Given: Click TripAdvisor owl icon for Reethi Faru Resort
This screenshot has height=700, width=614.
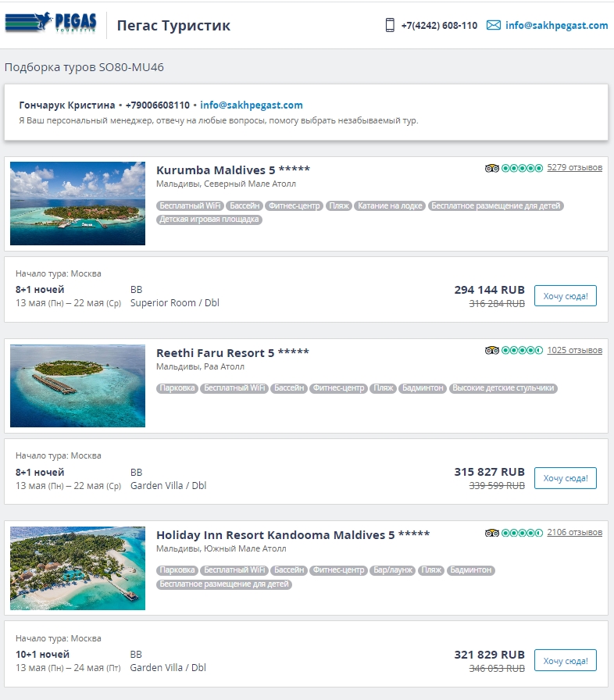Looking at the screenshot, I should point(491,351).
